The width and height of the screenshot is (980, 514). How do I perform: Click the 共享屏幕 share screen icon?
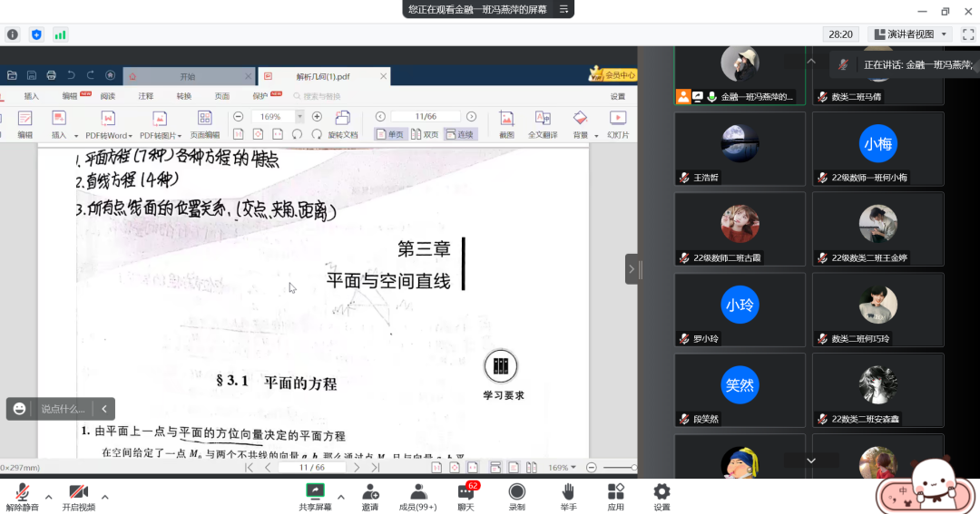click(x=315, y=492)
